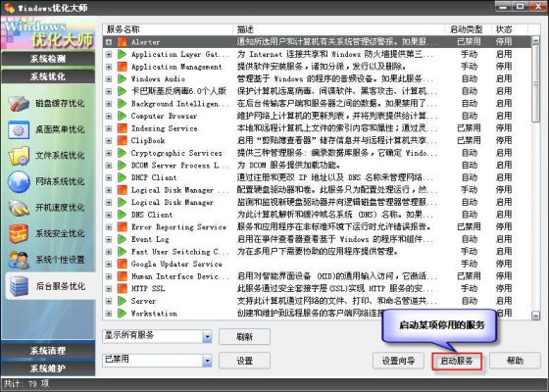Open 系统安全优化 security optimization
The image size is (549, 392).
coord(47,233)
